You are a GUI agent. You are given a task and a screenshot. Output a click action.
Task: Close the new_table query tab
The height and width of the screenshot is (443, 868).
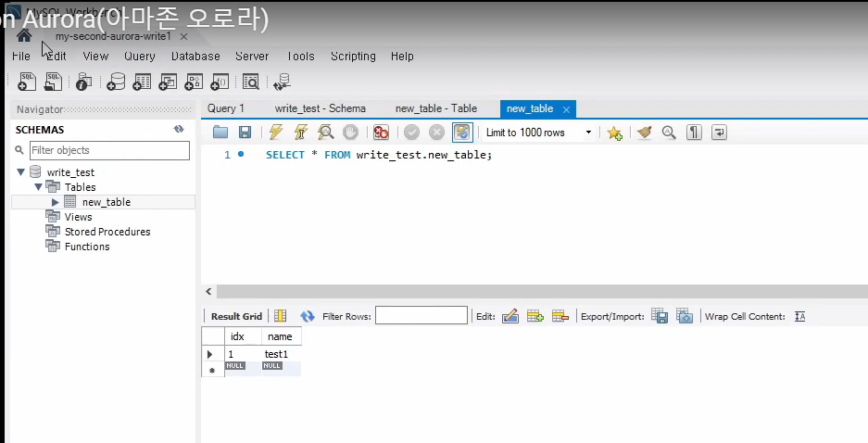pos(566,109)
